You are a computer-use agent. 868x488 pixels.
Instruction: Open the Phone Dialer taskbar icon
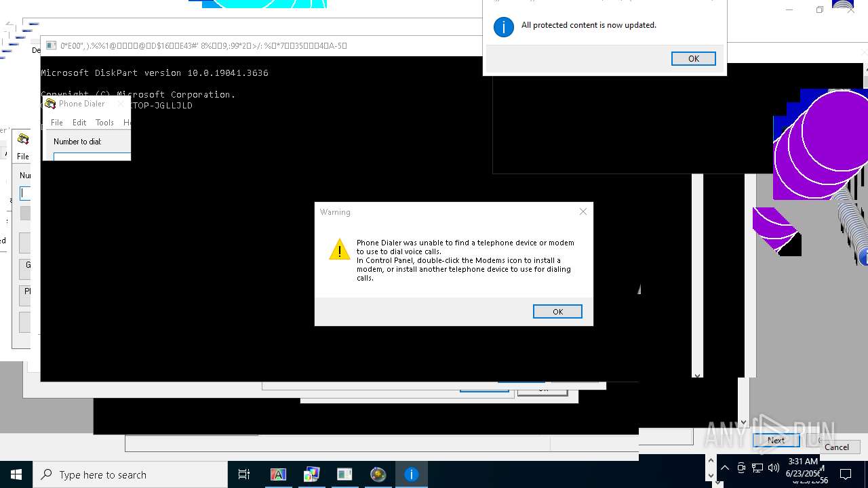click(378, 474)
